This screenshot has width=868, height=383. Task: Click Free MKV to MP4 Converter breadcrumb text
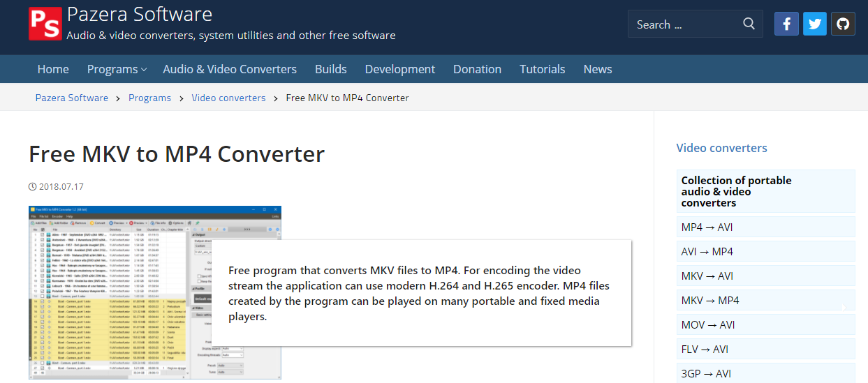click(x=348, y=98)
